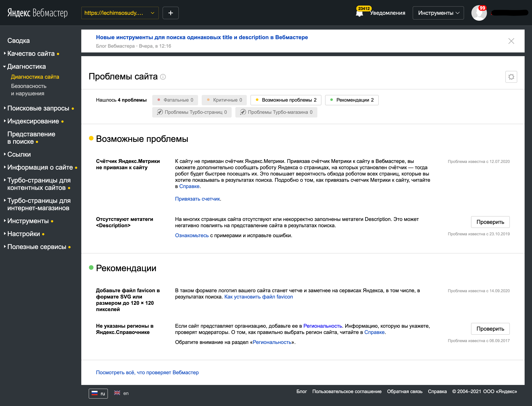Open the Инструменты dropdown in header
532x406 pixels.
(x=438, y=13)
